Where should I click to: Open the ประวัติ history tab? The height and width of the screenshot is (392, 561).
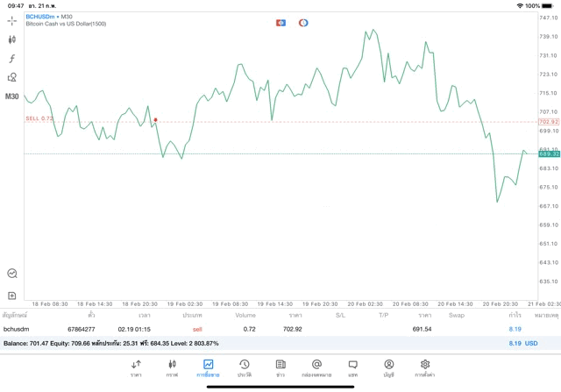[244, 367]
